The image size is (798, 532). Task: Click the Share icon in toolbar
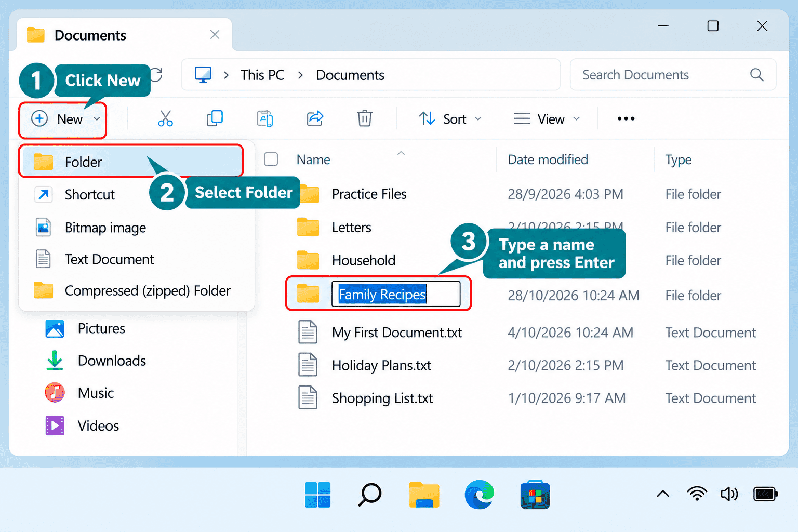[x=315, y=118]
